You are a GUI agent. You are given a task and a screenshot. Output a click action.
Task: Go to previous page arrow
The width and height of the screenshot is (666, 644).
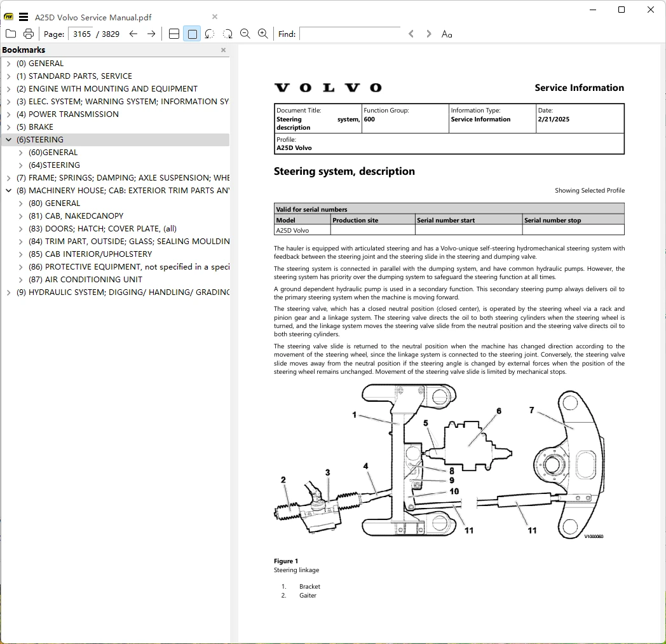click(133, 34)
